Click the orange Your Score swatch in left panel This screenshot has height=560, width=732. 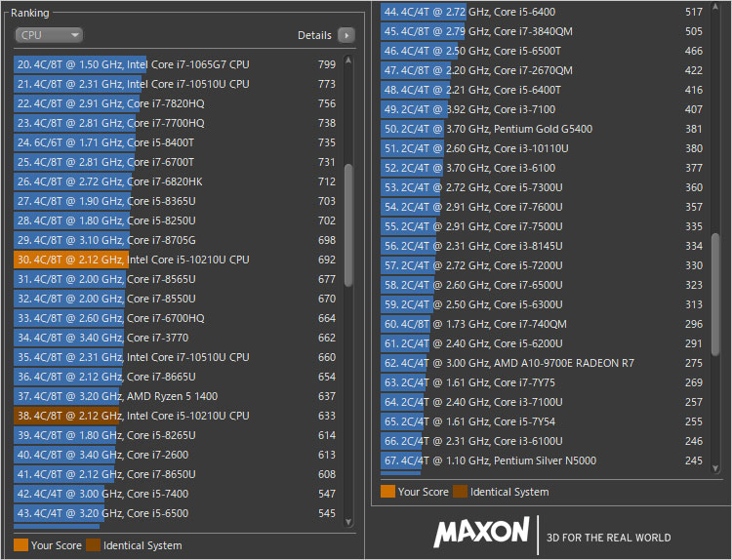point(21,545)
